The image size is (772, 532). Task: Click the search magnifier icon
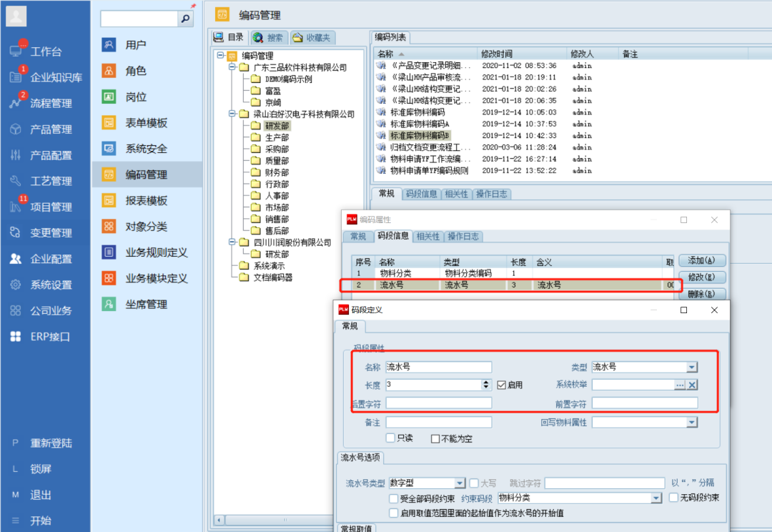186,19
